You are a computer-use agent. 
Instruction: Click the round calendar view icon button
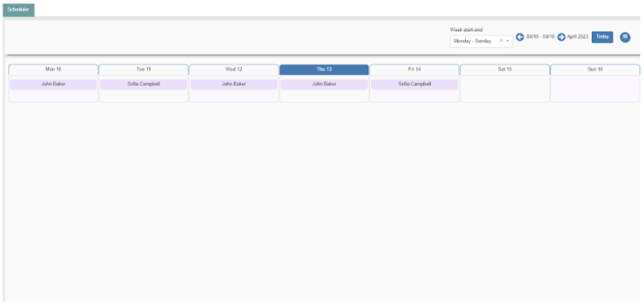(624, 38)
